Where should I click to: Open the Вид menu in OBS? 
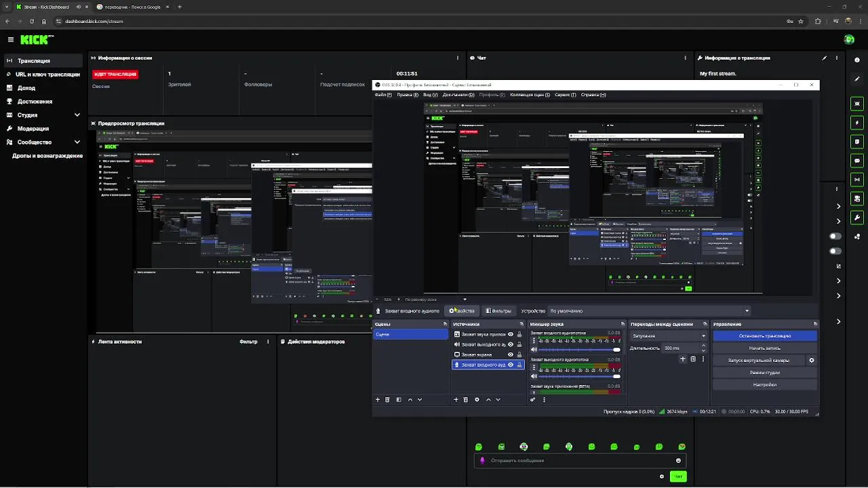pyautogui.click(x=431, y=95)
